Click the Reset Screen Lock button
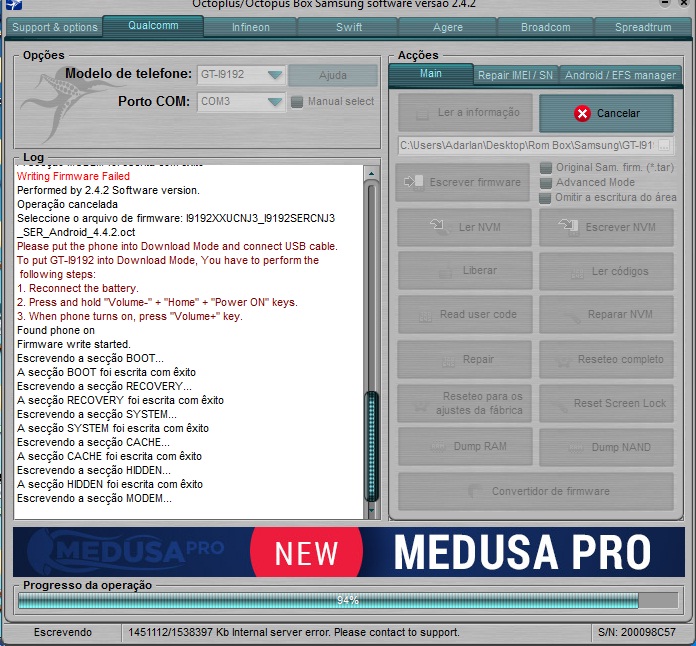 point(606,403)
